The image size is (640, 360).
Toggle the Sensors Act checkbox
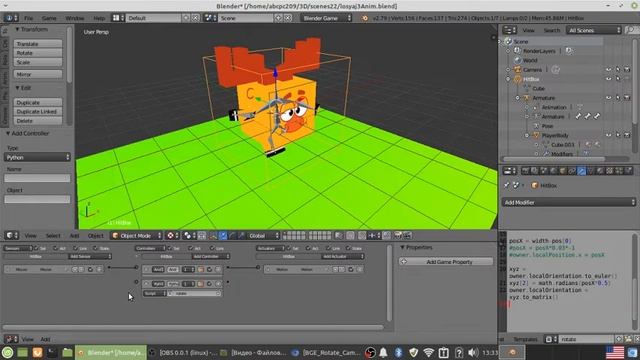tap(56, 248)
